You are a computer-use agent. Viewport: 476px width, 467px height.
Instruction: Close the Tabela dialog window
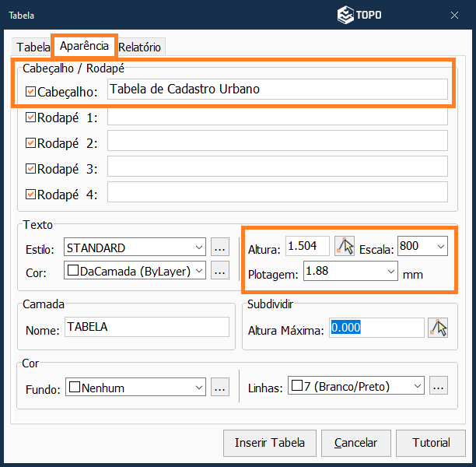click(454, 15)
